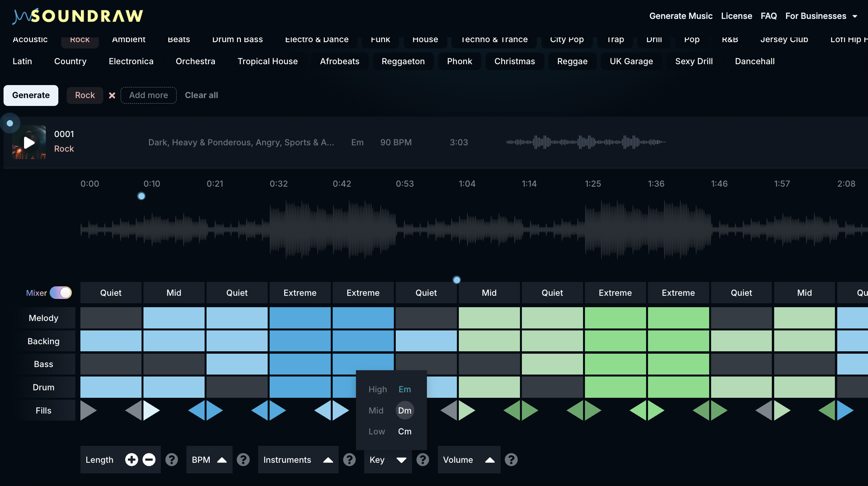
Task: Collapse the Key dropdown
Action: [x=401, y=460]
